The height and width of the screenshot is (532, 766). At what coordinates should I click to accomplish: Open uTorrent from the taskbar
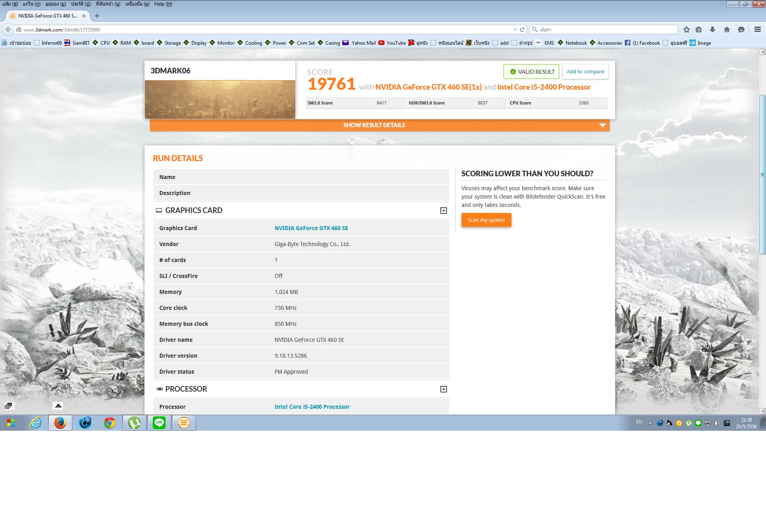point(134,423)
